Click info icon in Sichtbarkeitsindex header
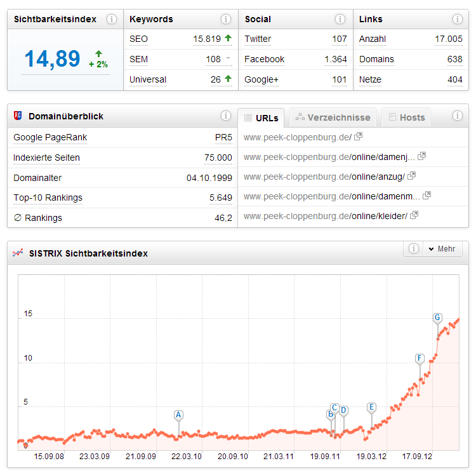 [112, 19]
